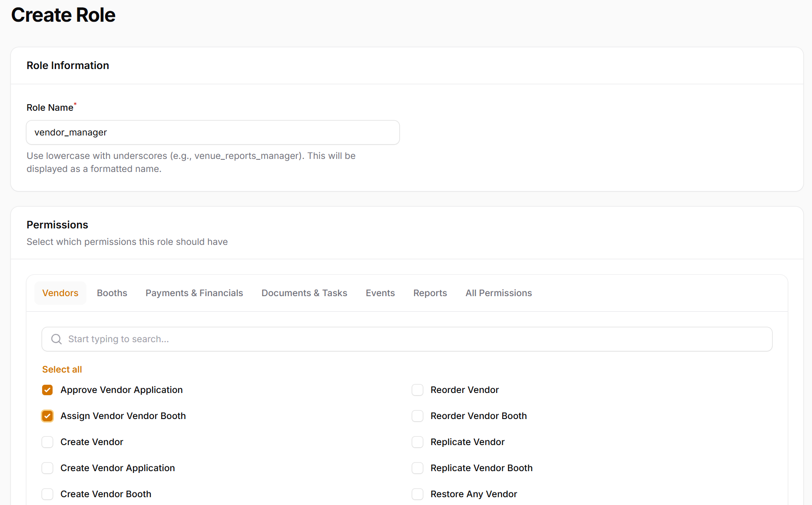Viewport: 812px width, 505px height.
Task: Show the All Permissions tab
Action: pyautogui.click(x=499, y=293)
